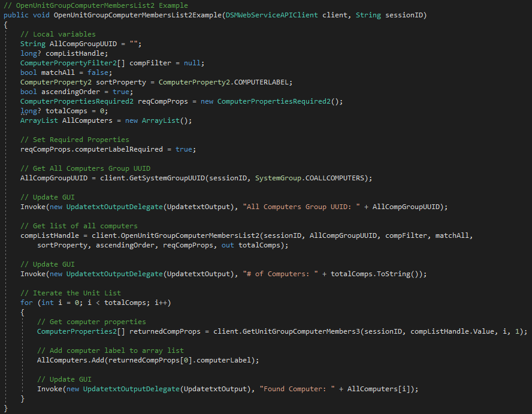Click ComputerPropertyFilter2[] type name
This screenshot has height=414, width=532.
coord(72,63)
